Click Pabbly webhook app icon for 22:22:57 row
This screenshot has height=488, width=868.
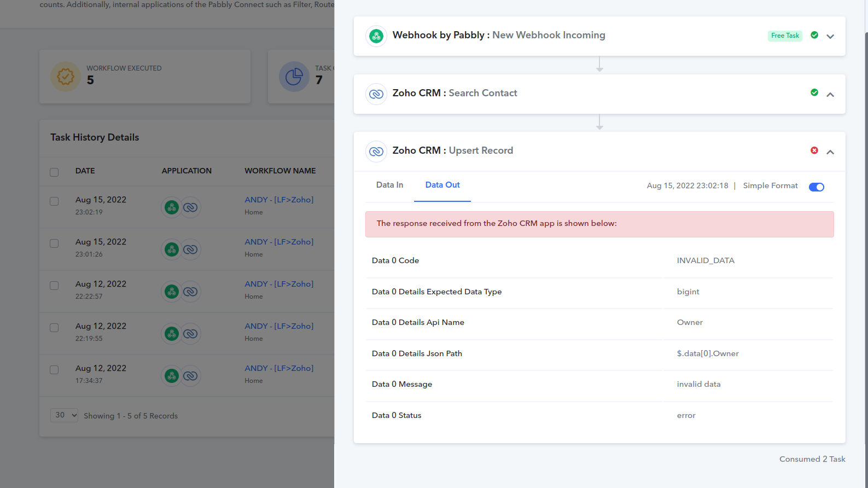(x=172, y=292)
